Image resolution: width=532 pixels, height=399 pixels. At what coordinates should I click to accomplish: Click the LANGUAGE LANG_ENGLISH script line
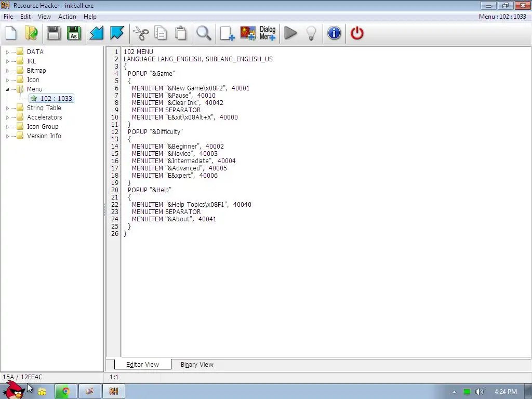point(198,59)
